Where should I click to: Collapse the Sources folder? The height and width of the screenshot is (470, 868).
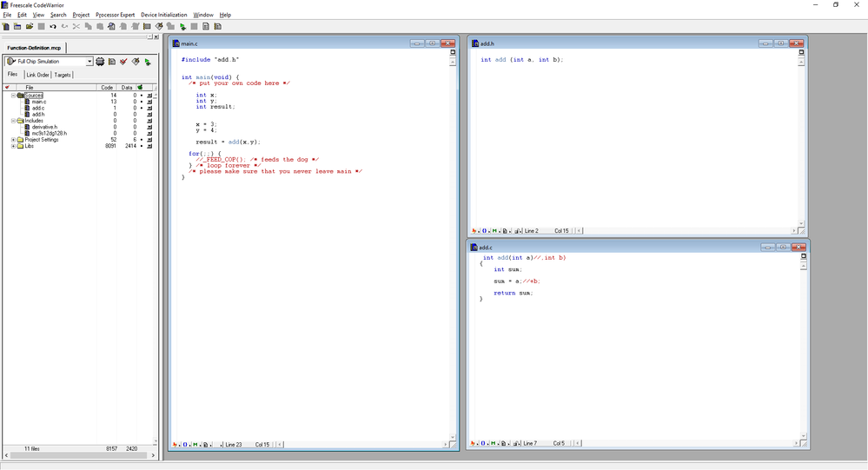[x=13, y=96]
